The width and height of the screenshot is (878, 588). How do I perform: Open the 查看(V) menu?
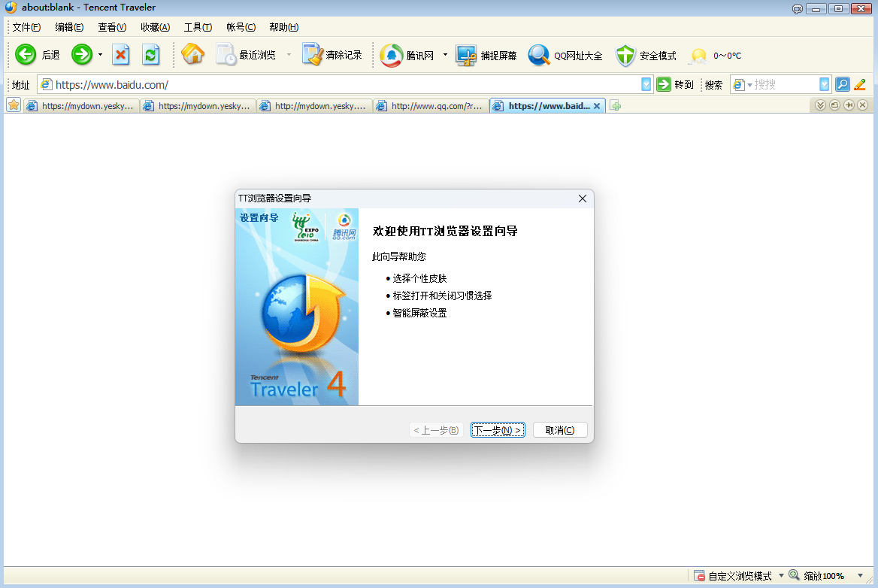pos(112,27)
